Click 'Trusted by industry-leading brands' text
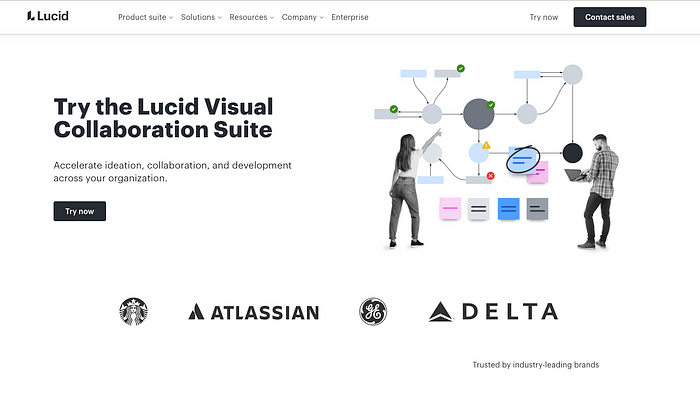 (536, 365)
